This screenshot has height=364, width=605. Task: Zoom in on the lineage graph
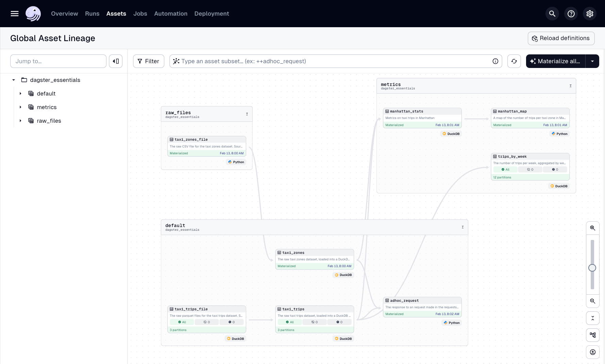coord(592,228)
